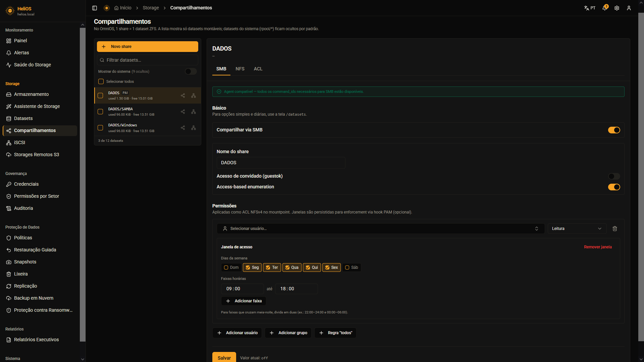
Task: Click the sidebar vertical scrollbar
Action: coord(83,184)
